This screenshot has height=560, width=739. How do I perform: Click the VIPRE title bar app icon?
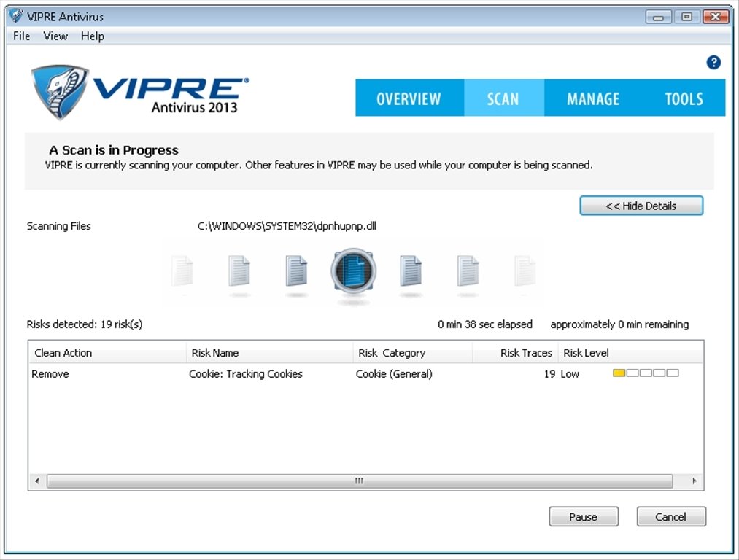[15, 16]
